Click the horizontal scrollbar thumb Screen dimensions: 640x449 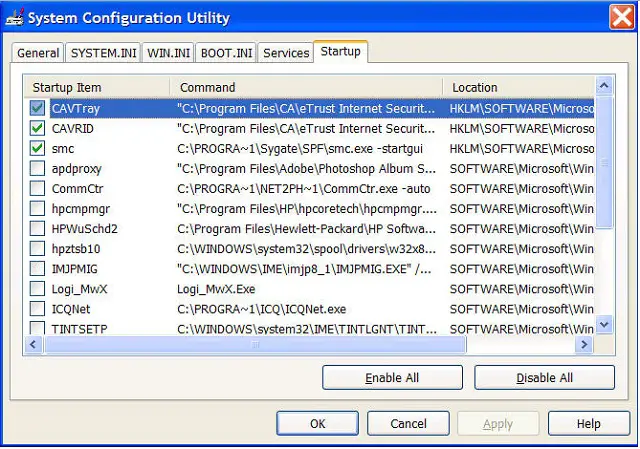[255, 345]
